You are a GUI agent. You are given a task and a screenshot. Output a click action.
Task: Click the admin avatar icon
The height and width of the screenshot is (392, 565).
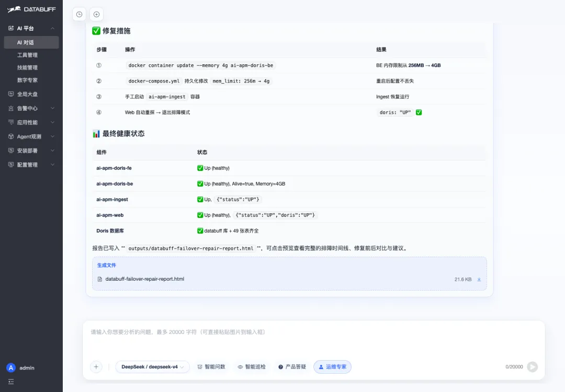coord(11,367)
